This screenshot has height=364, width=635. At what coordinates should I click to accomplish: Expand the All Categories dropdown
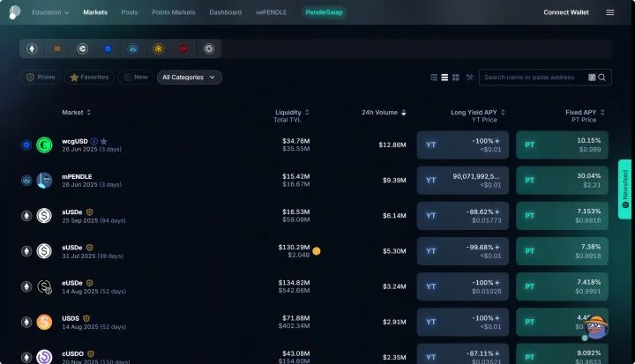click(x=189, y=78)
